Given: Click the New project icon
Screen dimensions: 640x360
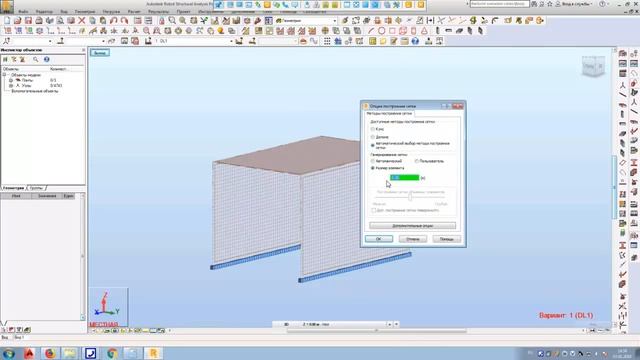Looking at the screenshot, I should coord(7,20).
